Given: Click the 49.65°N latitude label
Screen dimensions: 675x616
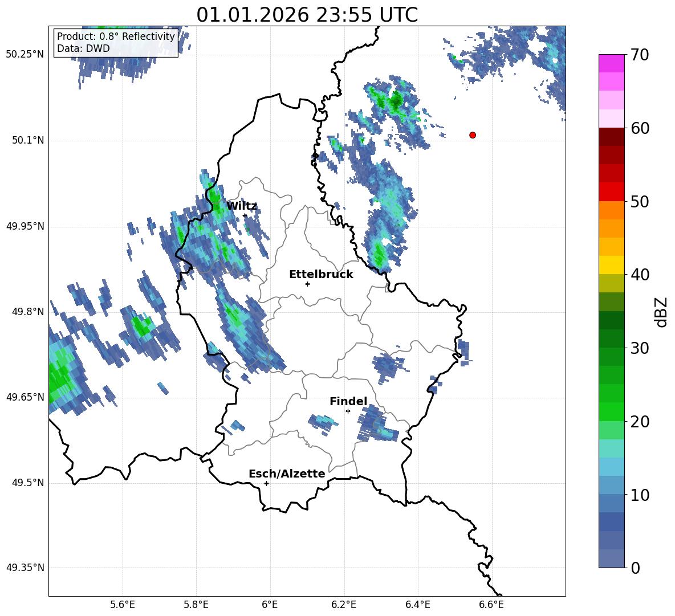Looking at the screenshot, I should [25, 397].
